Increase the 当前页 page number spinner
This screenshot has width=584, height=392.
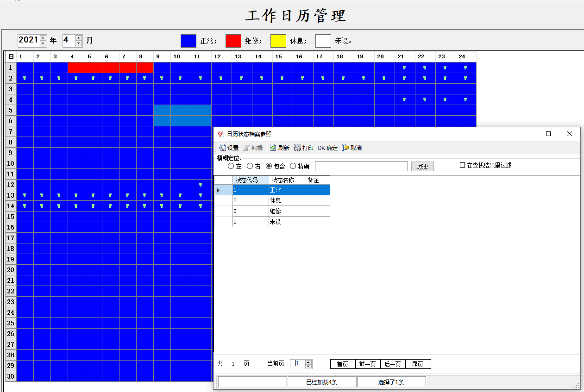[308, 362]
